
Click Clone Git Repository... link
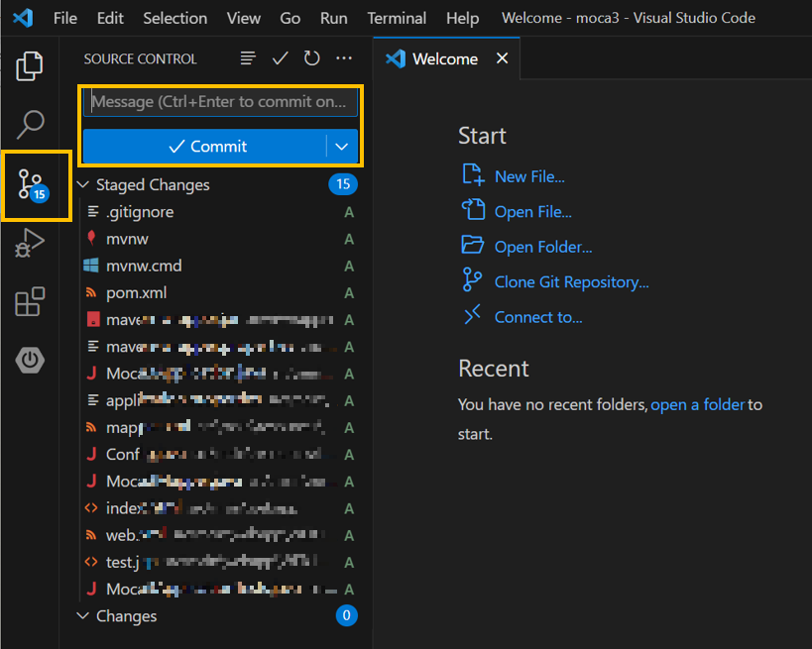tap(572, 282)
